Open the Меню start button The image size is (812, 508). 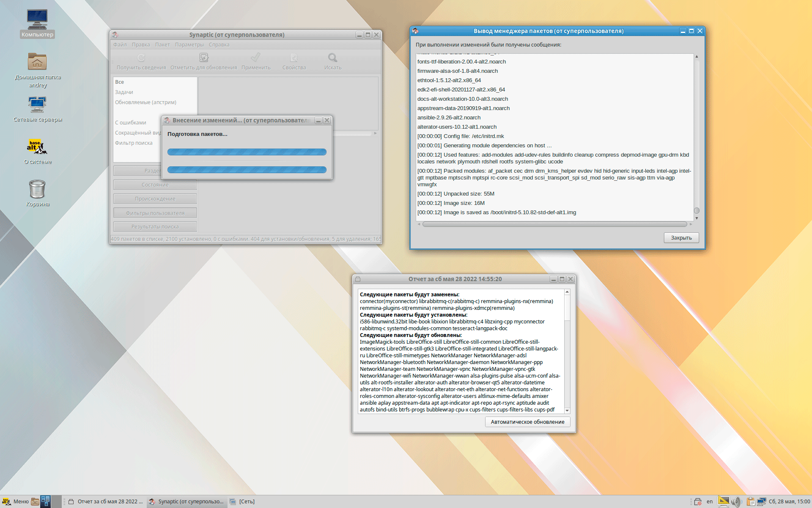[x=15, y=502]
